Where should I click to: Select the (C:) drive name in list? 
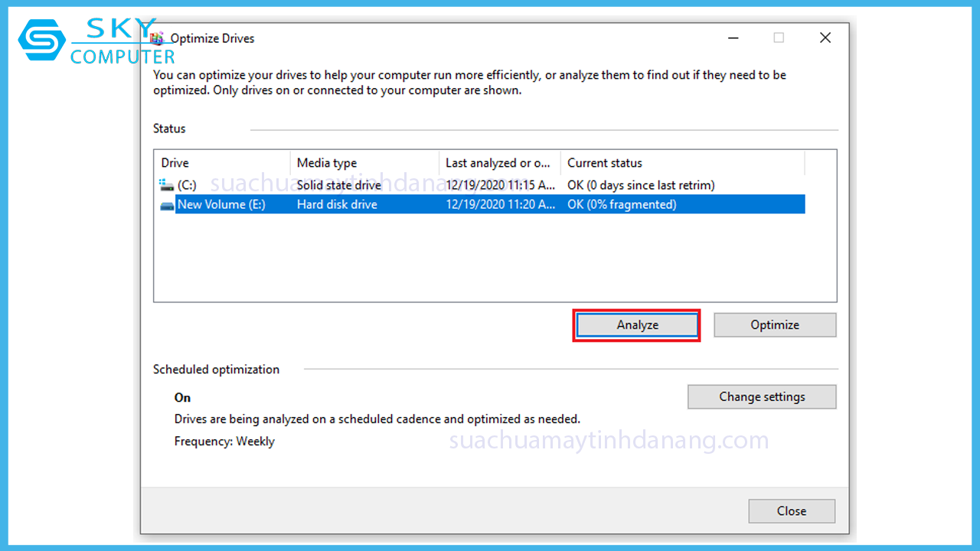[187, 185]
